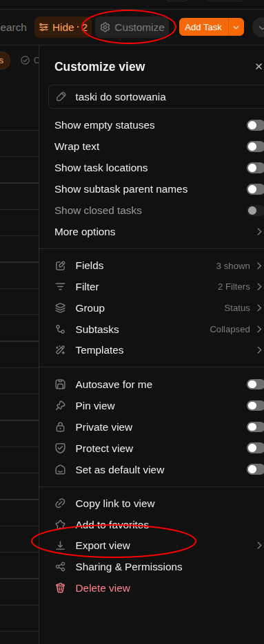The image size is (264, 644).
Task: Click the Delete view trash icon
Action: tap(61, 588)
